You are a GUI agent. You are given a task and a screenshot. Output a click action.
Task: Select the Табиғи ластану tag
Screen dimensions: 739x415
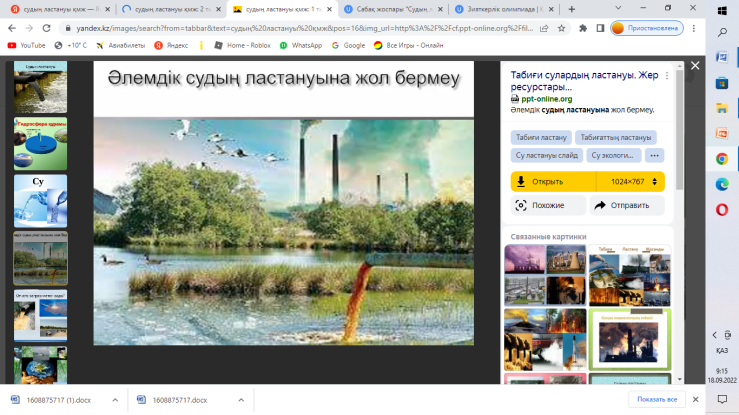pyautogui.click(x=541, y=138)
